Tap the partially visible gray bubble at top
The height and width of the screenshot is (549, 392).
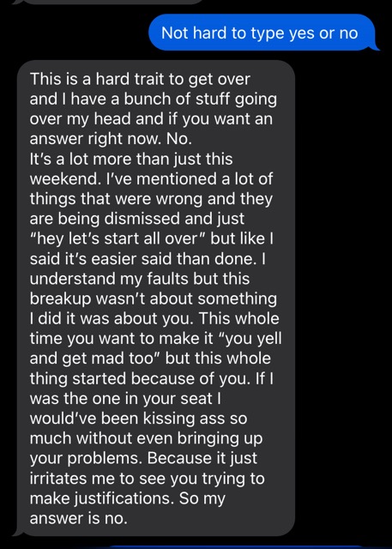click(x=109, y=2)
